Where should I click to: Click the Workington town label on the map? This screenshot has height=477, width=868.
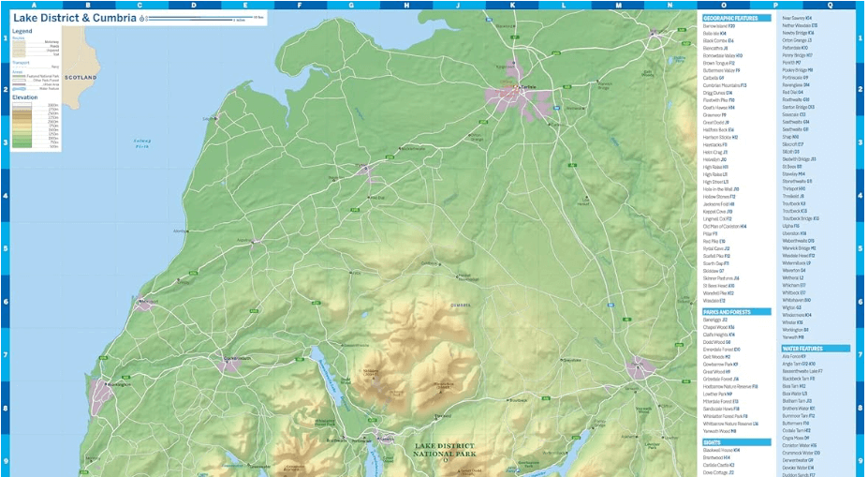tap(119, 384)
